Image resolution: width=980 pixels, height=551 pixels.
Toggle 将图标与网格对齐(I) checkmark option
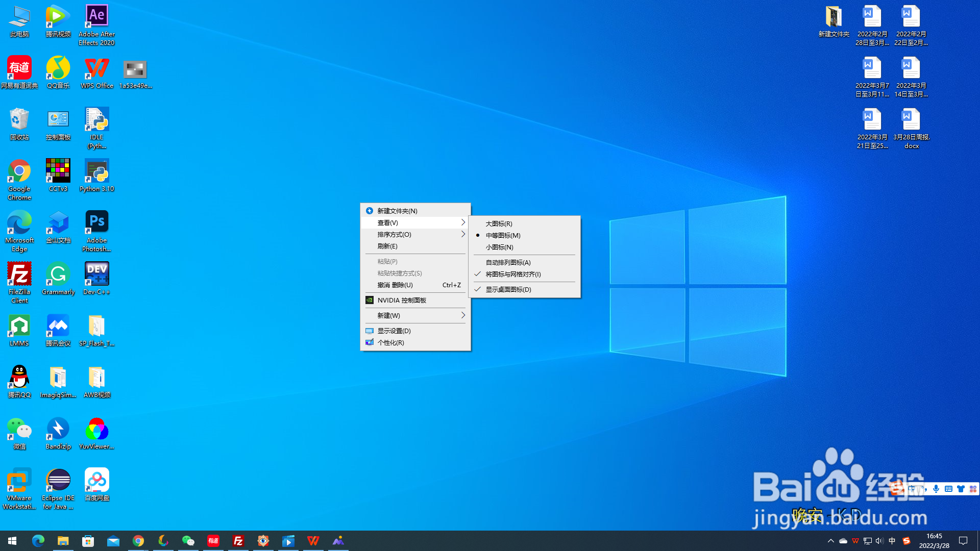click(x=513, y=274)
